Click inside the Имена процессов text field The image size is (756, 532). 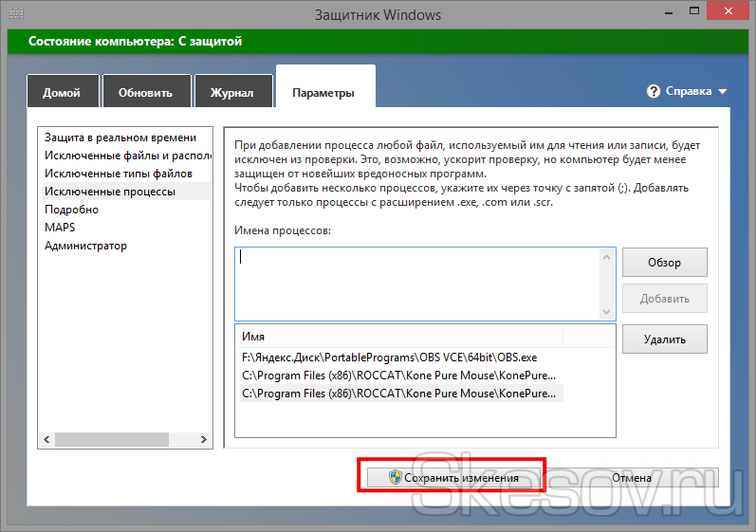coord(417,283)
